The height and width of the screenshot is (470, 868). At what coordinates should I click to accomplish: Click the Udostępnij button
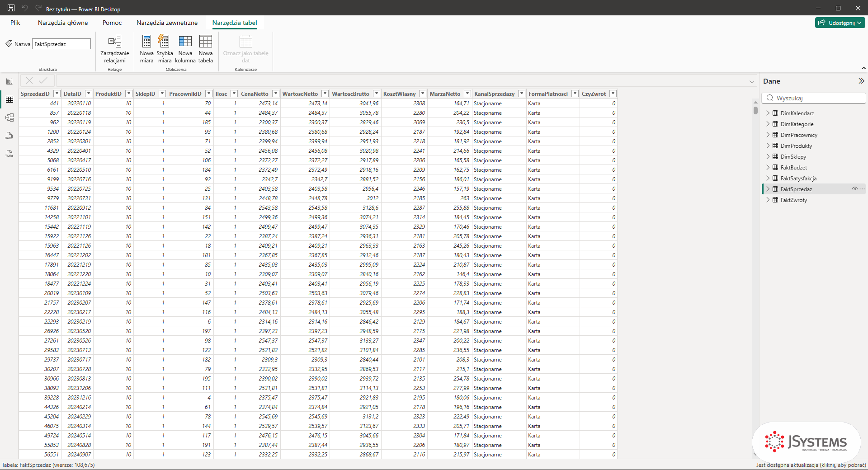coord(840,23)
